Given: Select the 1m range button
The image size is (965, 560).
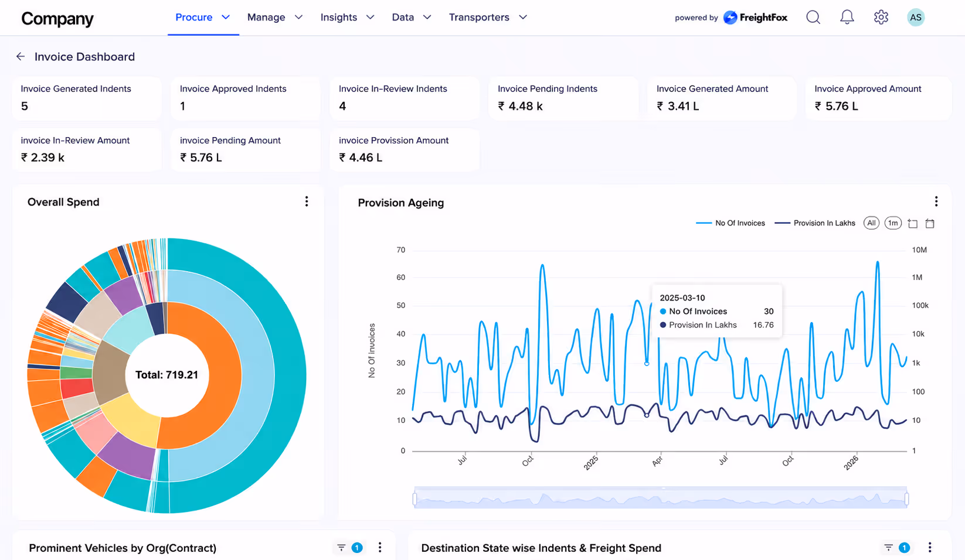Looking at the screenshot, I should [x=892, y=223].
